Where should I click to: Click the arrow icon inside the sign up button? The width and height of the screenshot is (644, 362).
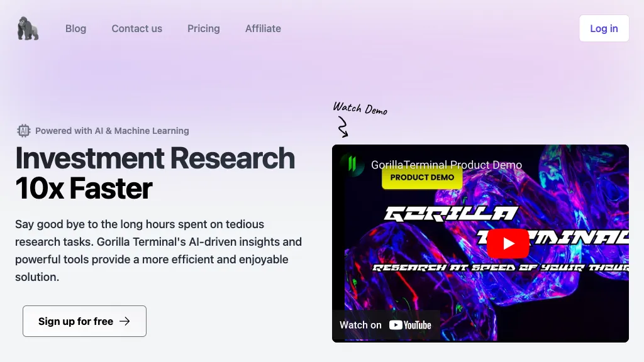pos(125,321)
